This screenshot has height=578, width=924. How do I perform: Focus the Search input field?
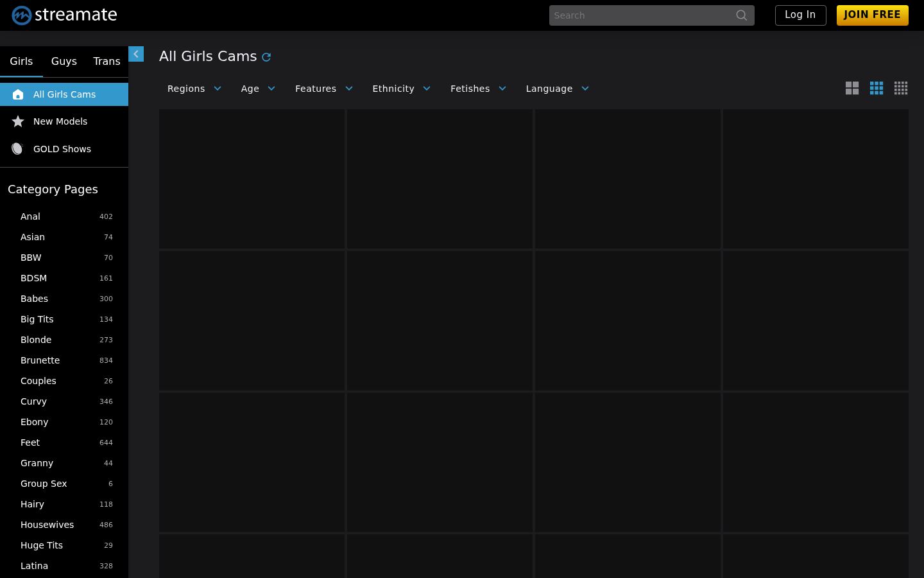coord(642,15)
